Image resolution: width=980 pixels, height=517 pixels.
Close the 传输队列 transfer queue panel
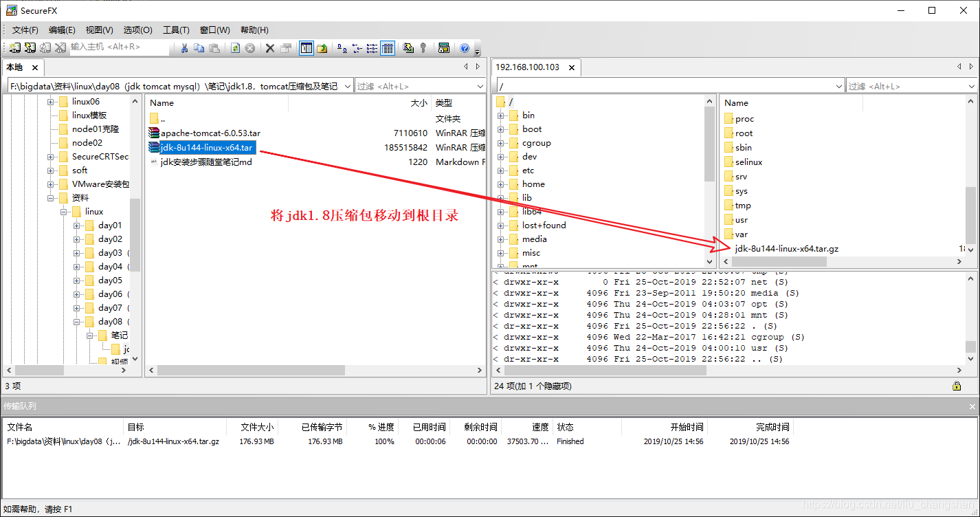point(972,406)
